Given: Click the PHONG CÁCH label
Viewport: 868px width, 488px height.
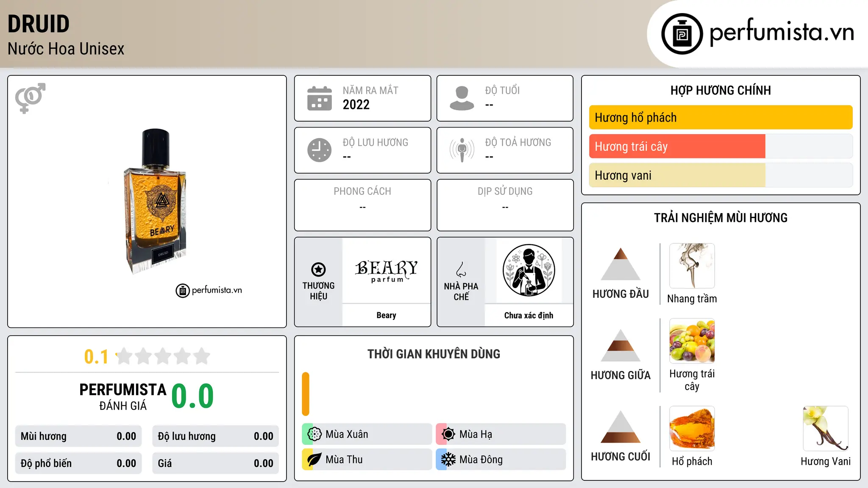Looking at the screenshot, I should coord(362,191).
